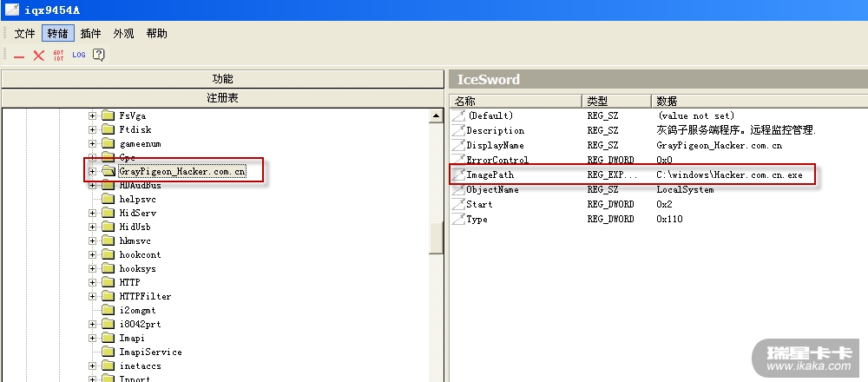Image resolution: width=868 pixels, height=382 pixels.
Task: Click the '0x110' data cell
Action: coord(669,220)
